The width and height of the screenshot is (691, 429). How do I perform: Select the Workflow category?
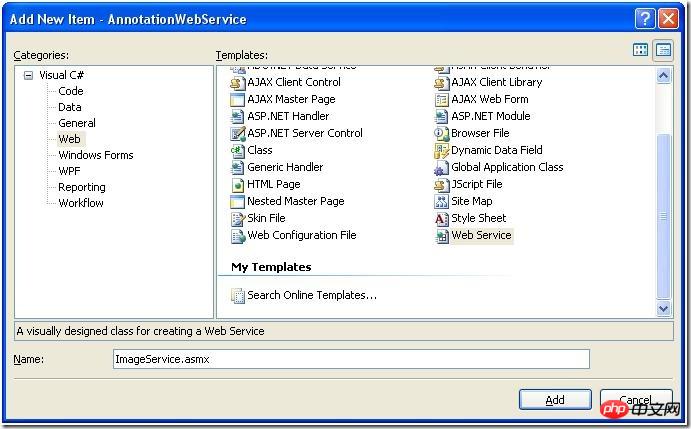pyautogui.click(x=81, y=203)
